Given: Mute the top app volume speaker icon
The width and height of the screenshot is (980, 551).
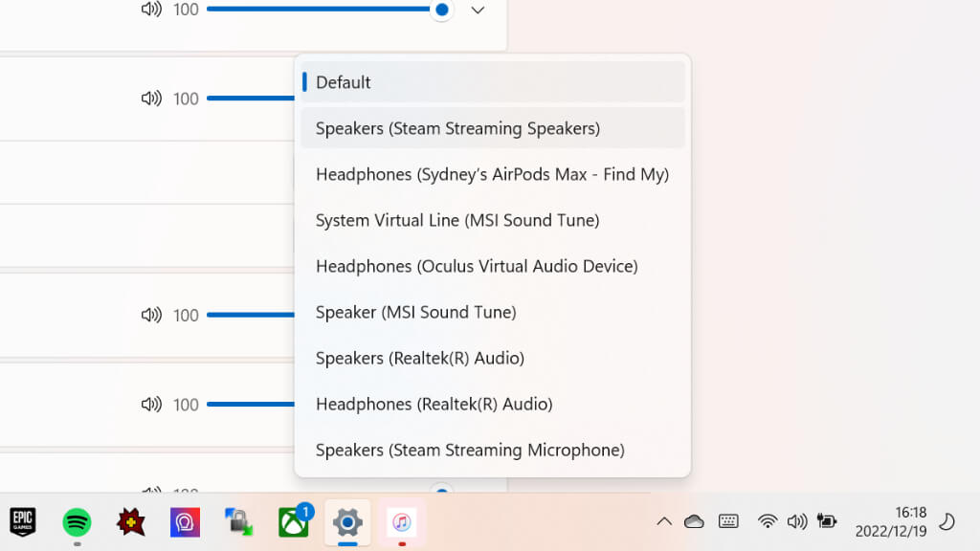Looking at the screenshot, I should 151,10.
